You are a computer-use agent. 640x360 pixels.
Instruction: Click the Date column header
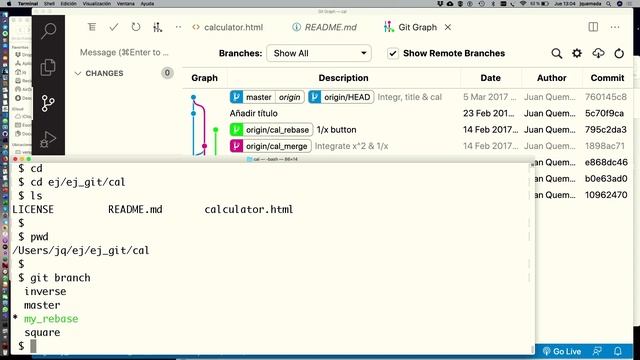490,78
